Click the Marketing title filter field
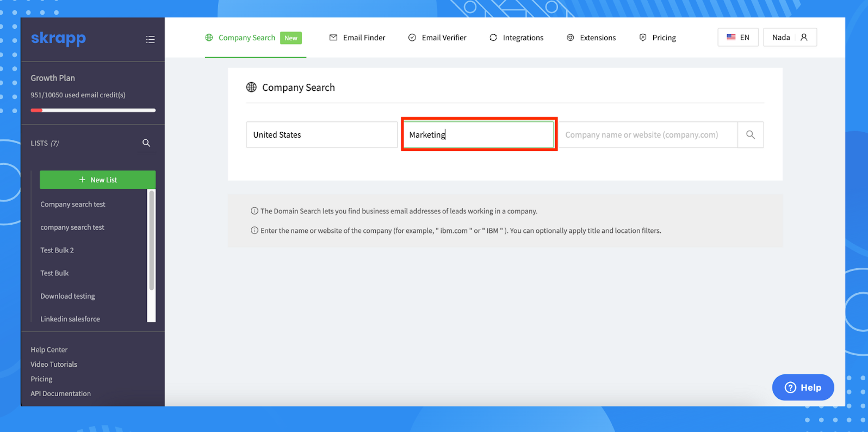 coord(479,135)
